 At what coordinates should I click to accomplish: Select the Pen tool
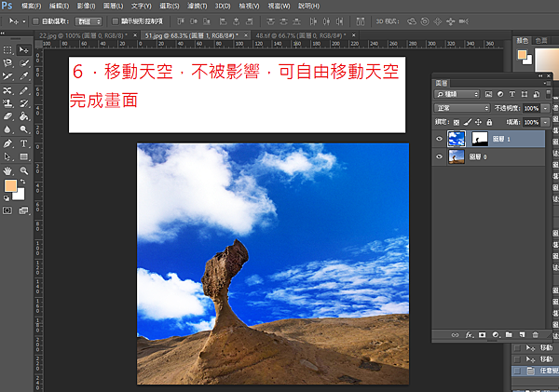pos(7,143)
